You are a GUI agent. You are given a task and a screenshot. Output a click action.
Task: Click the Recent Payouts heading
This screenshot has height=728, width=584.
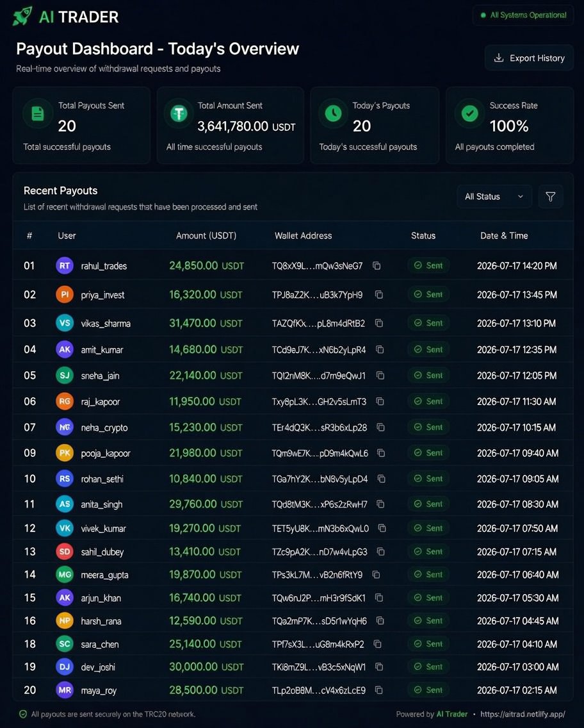click(60, 190)
